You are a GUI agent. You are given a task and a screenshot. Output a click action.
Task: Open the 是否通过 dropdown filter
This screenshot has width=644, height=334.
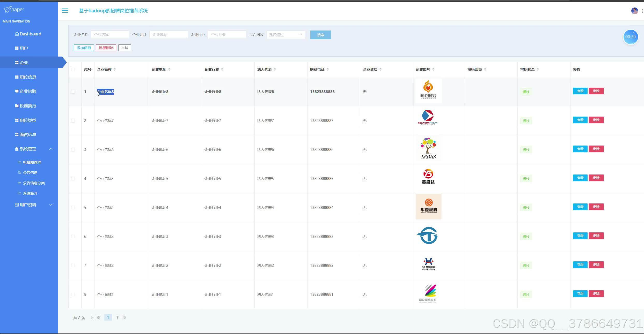[286, 35]
